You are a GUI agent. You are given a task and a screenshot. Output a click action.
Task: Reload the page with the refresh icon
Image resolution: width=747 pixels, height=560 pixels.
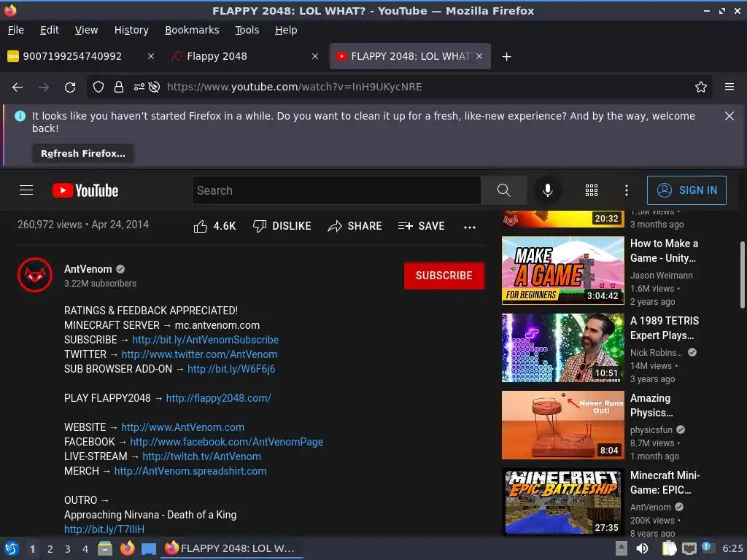[70, 87]
